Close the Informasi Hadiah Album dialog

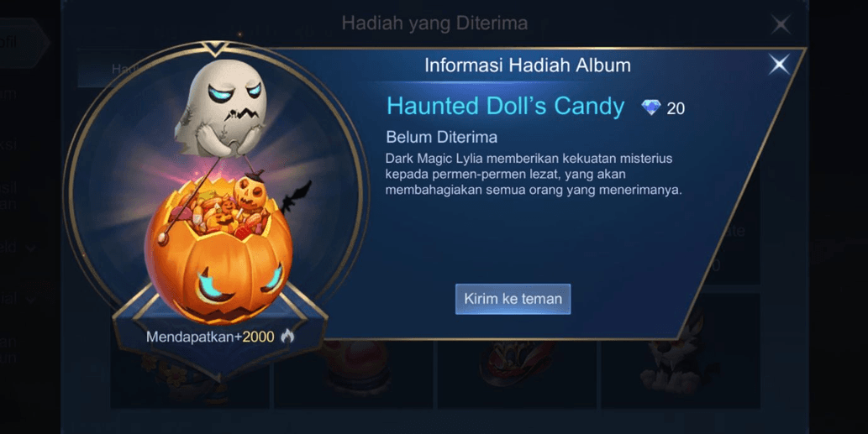point(779,65)
